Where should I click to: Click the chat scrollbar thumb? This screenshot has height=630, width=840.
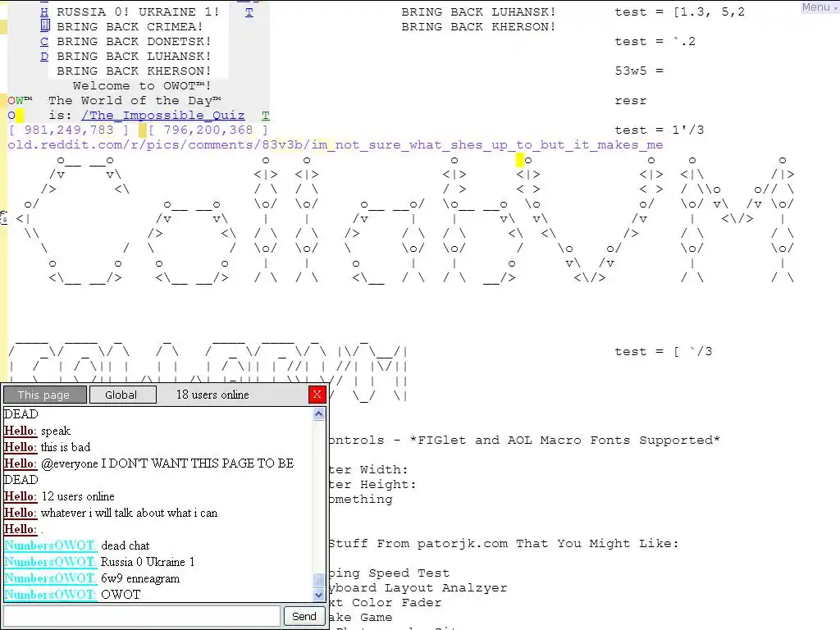(x=319, y=581)
